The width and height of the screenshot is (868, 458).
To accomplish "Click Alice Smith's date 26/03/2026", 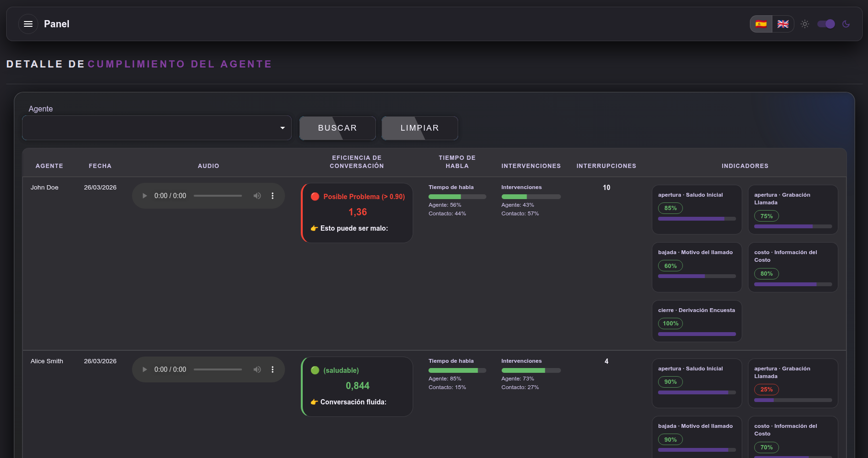I will pos(100,361).
